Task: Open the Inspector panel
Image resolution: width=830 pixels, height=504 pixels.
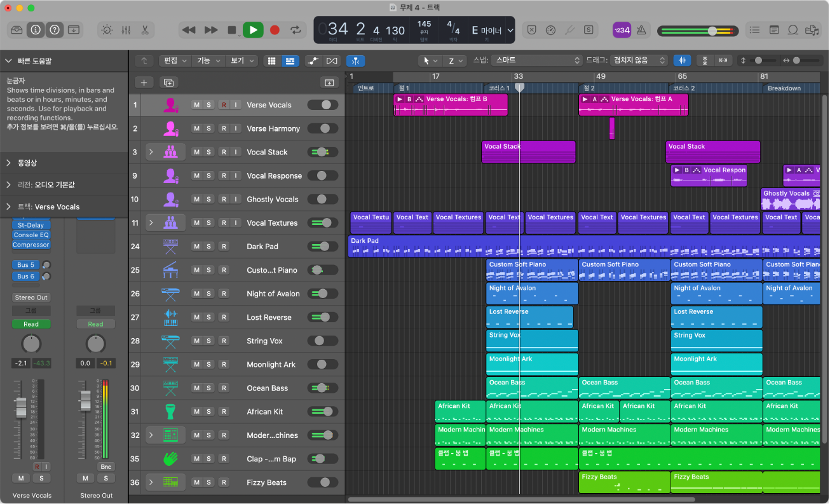Action: coord(36,30)
